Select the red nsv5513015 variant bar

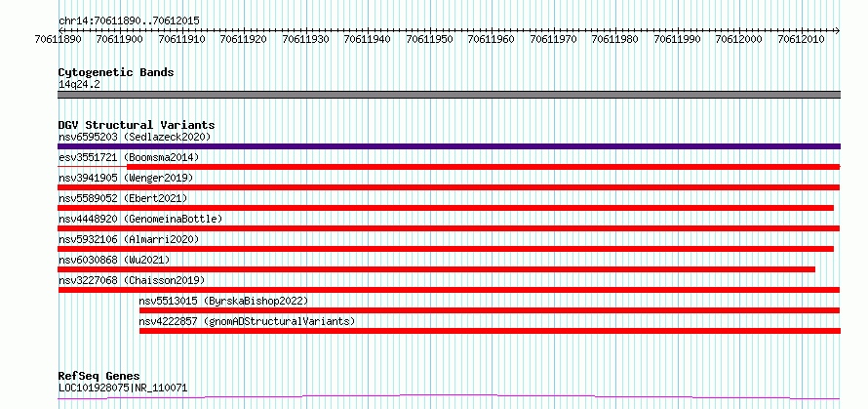[490, 310]
